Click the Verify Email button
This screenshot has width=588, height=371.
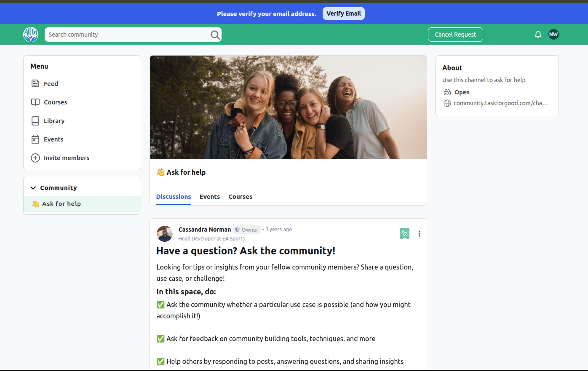pos(344,13)
